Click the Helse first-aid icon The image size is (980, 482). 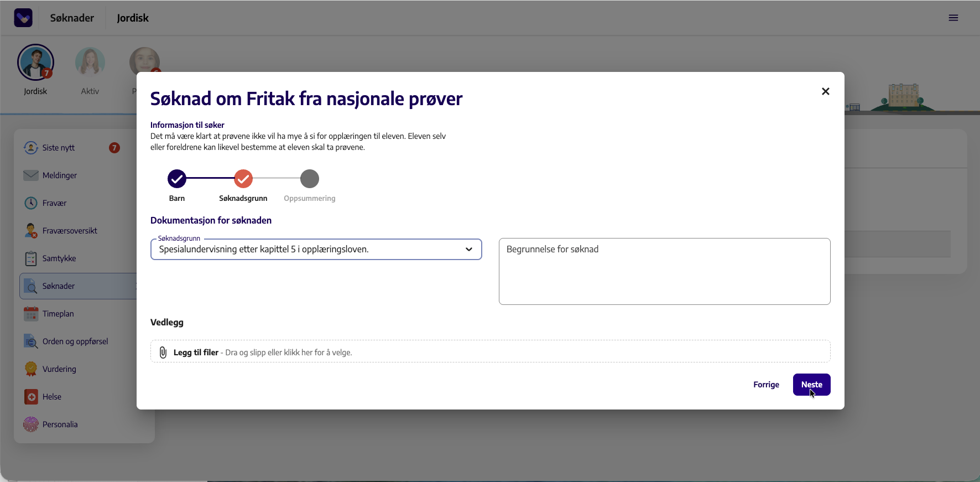32,397
